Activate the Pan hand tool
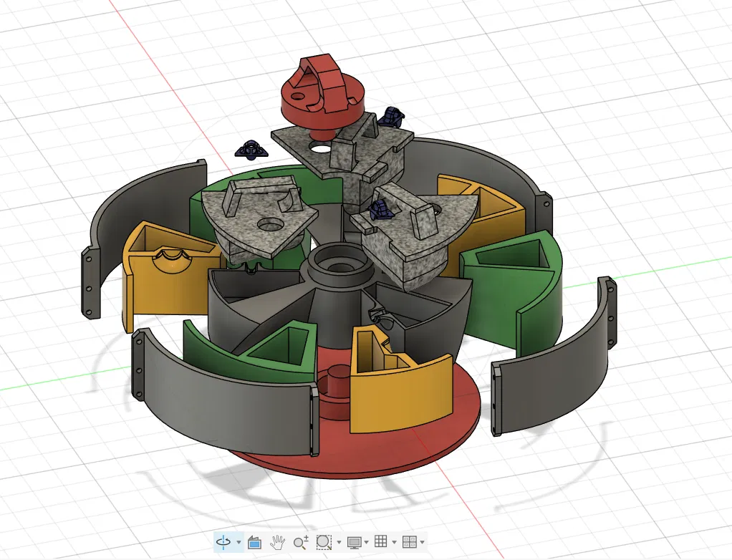 pos(278,542)
